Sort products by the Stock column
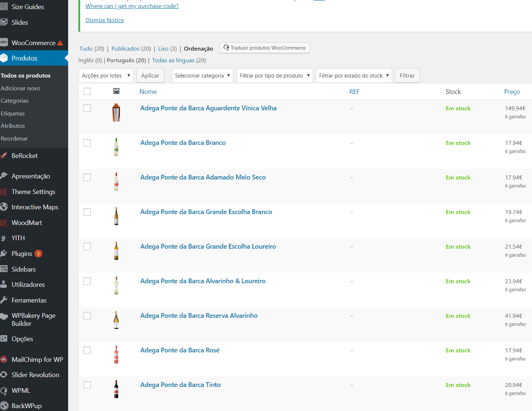 453,92
